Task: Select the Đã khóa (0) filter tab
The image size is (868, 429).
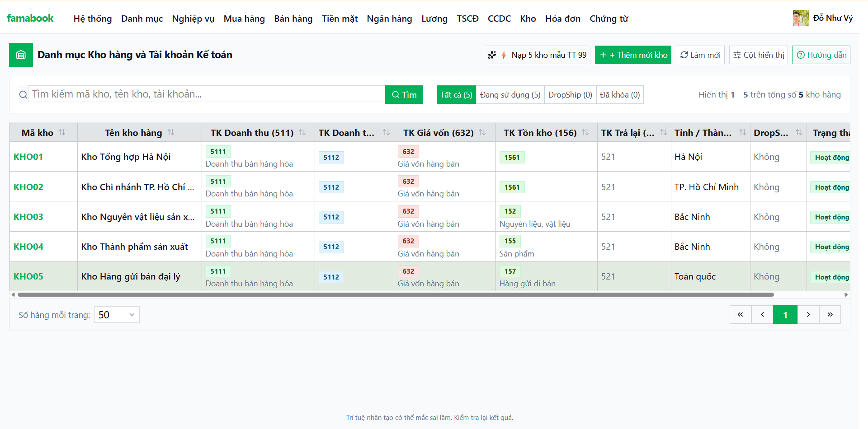Action: click(620, 95)
